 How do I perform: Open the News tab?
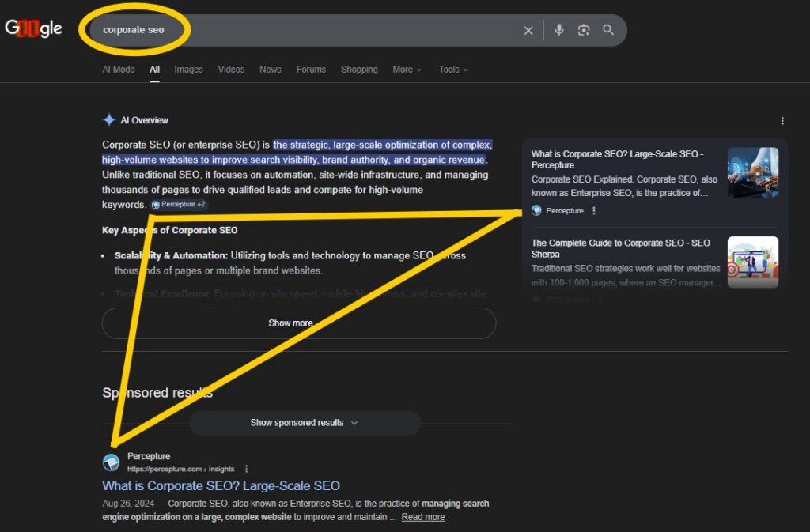pos(270,70)
